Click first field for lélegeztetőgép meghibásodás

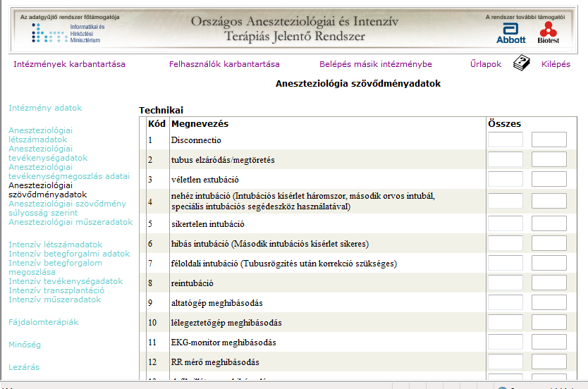coord(505,322)
